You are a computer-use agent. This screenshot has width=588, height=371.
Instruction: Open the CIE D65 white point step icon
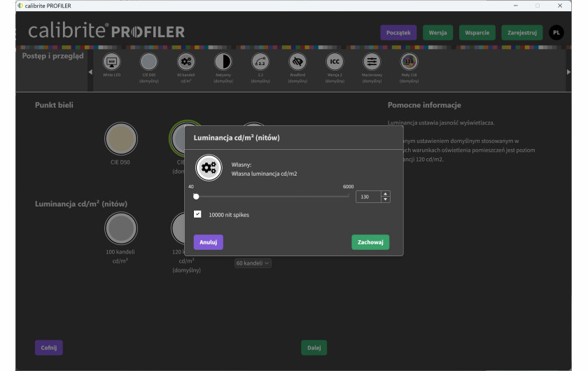[149, 62]
